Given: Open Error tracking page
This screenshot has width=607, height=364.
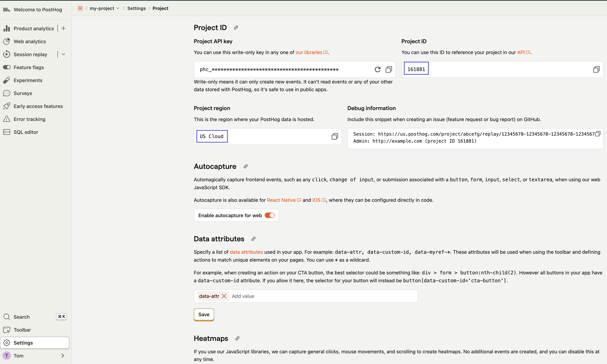Looking at the screenshot, I should tap(29, 119).
